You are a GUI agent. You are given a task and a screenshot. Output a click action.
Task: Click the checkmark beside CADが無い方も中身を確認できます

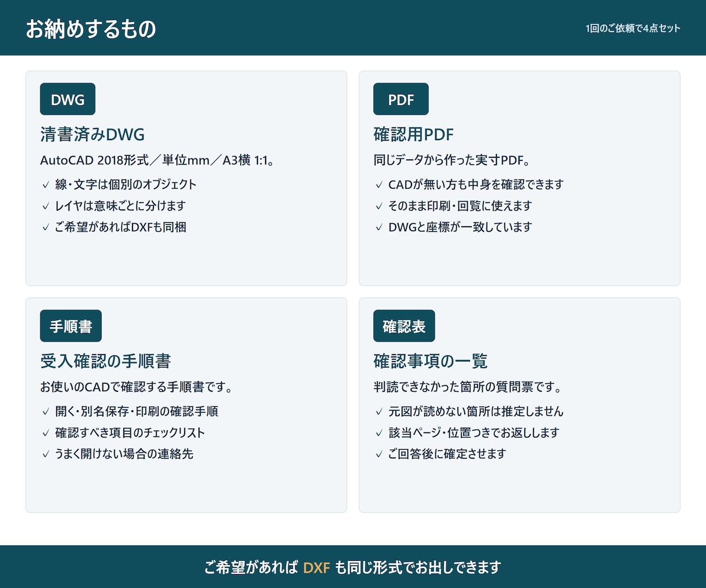(x=379, y=185)
